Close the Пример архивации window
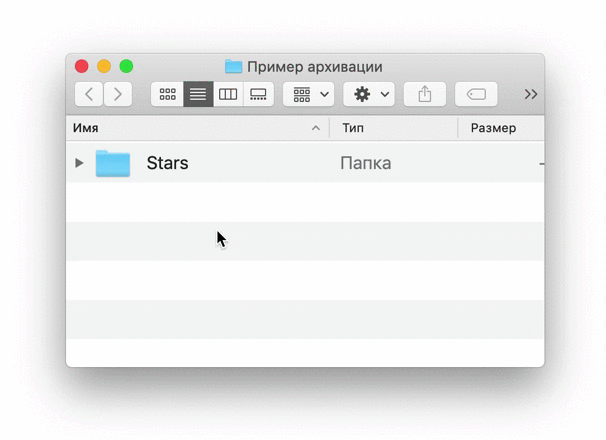Viewport: 606px width, 440px height. [82, 67]
